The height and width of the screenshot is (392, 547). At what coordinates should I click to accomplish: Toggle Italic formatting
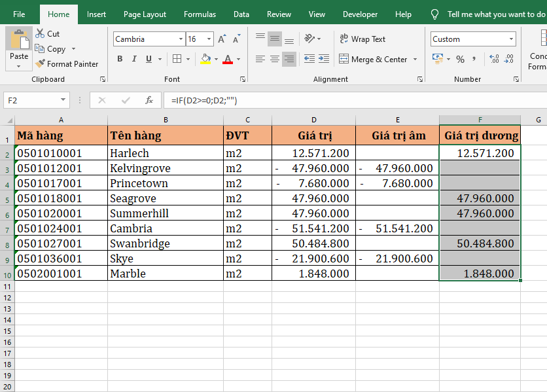pos(135,59)
